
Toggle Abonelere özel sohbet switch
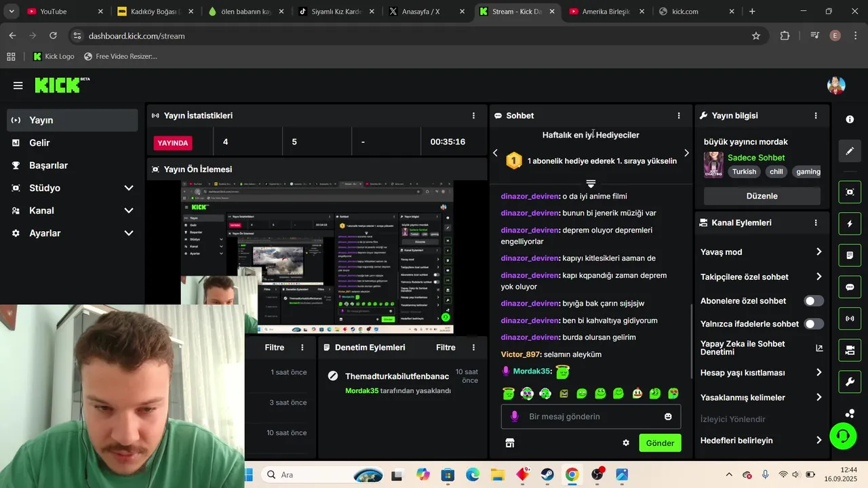pyautogui.click(x=814, y=301)
